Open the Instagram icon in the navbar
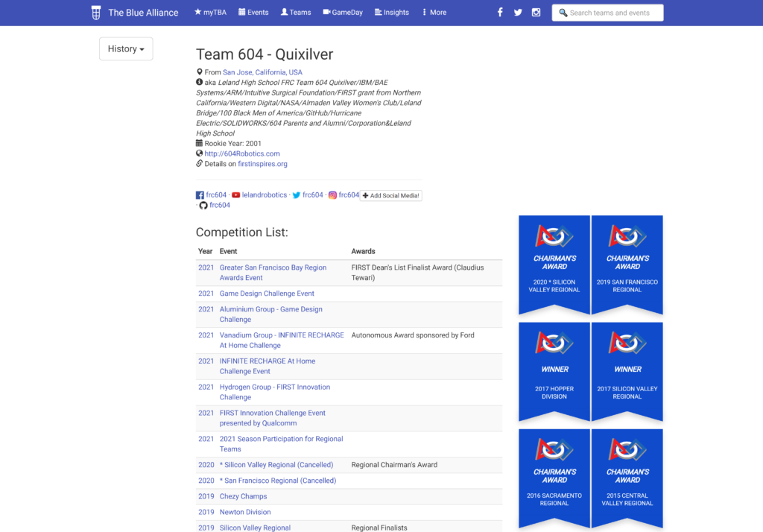The width and height of the screenshot is (763, 532). 536,13
